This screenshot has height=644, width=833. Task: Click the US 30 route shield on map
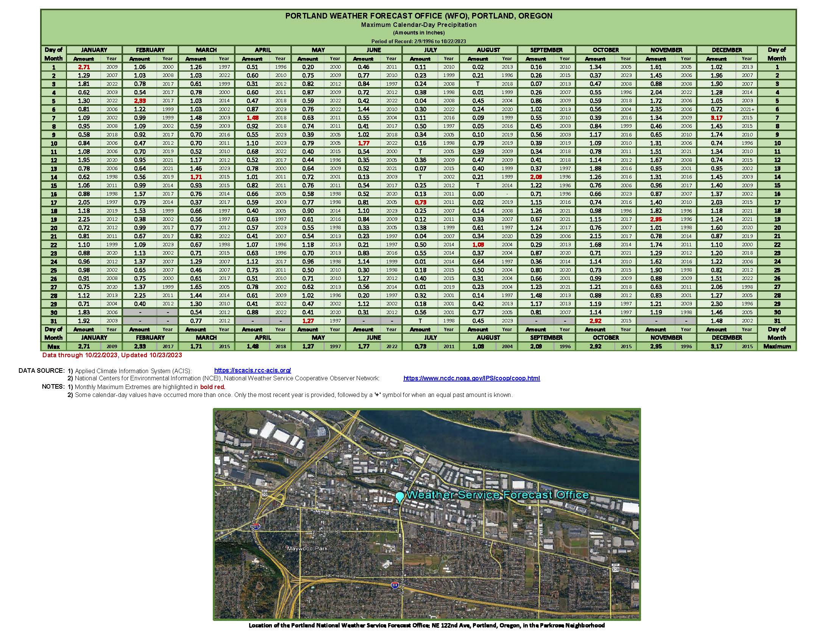point(264,494)
